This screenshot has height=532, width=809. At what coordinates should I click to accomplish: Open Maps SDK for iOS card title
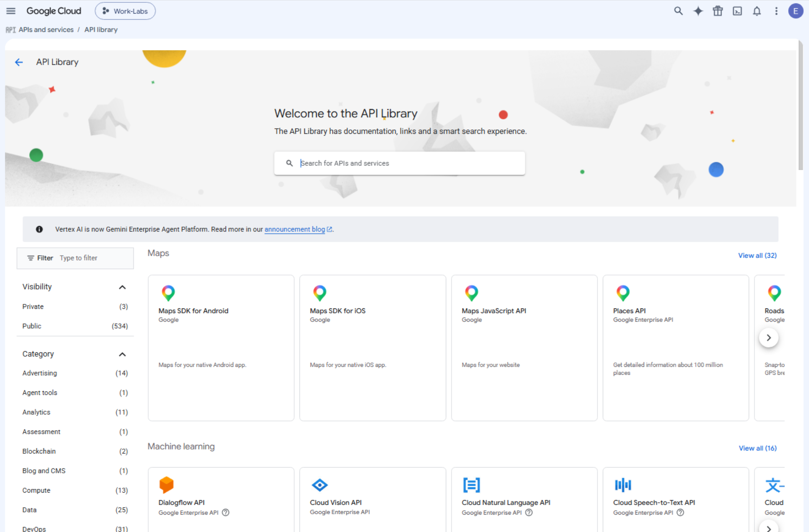pyautogui.click(x=338, y=311)
